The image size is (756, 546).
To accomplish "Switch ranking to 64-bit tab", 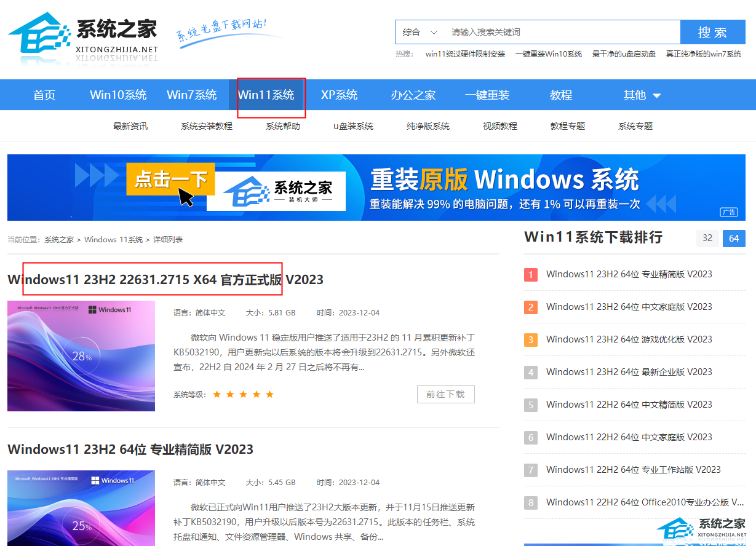I will click(x=734, y=238).
